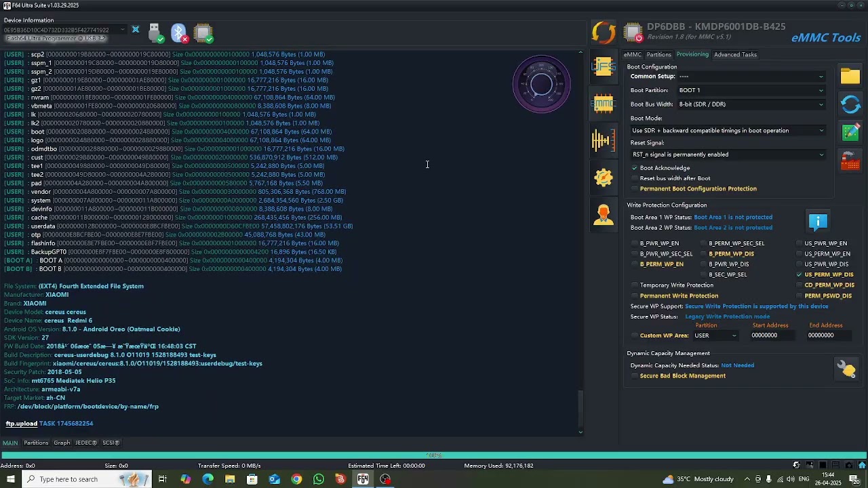Click the blue info speech bubble icon

click(818, 222)
